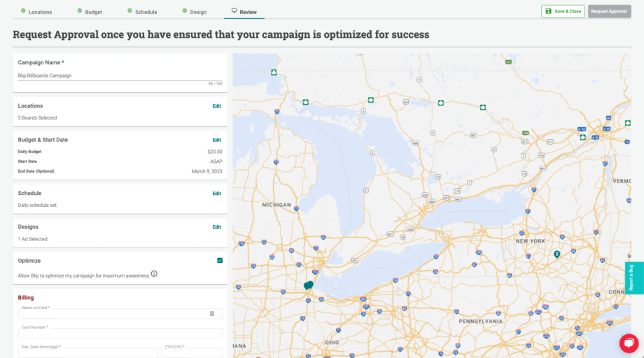The width and height of the screenshot is (644, 358).
Task: Edit the Schedule section
Action: coord(216,194)
